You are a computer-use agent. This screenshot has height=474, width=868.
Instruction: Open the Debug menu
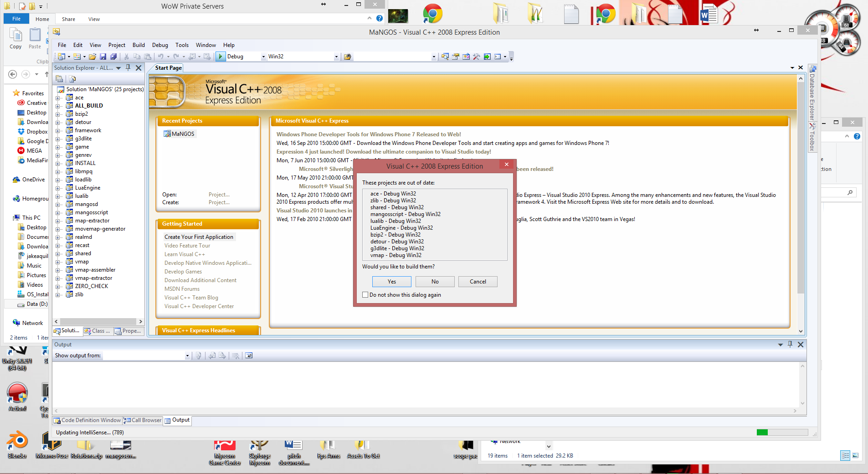tap(160, 45)
